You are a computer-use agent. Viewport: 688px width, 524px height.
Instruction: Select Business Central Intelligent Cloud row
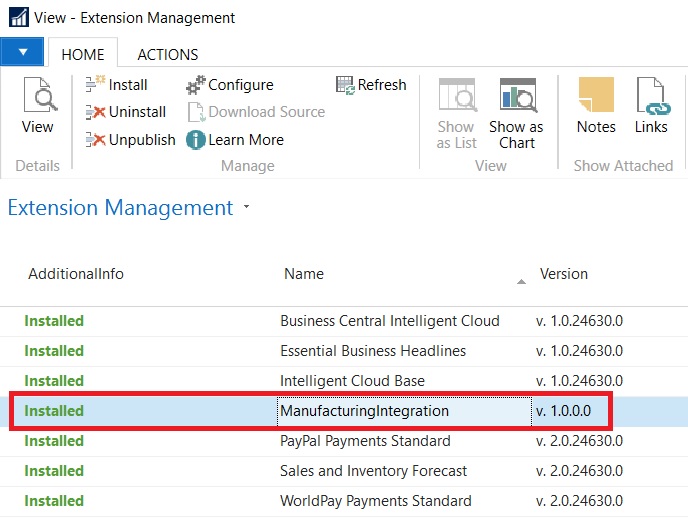(x=389, y=321)
